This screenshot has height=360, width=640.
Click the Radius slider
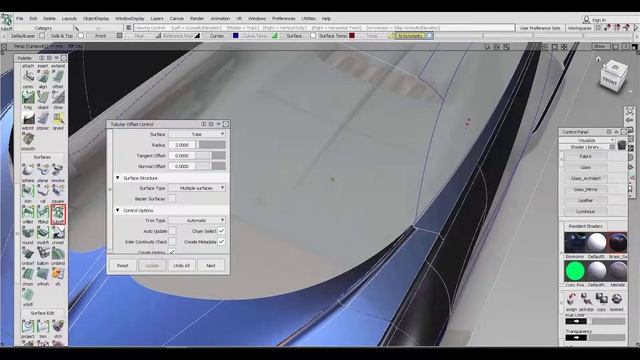[x=212, y=145]
